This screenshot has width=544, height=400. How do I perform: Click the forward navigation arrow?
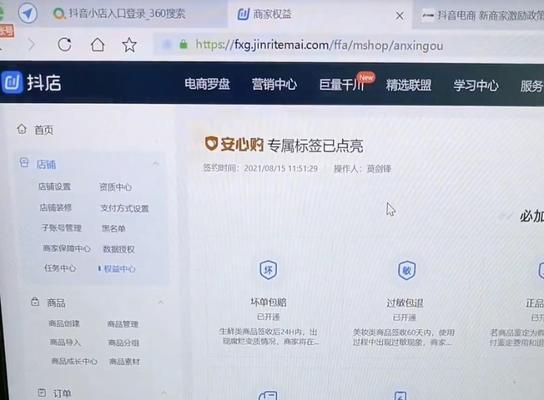tap(32, 44)
